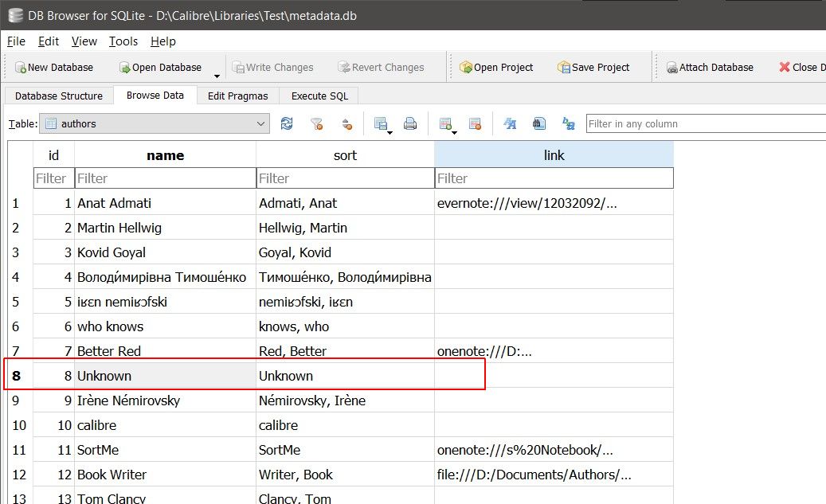Click Save Project toolbar button
826x504 pixels.
[593, 68]
